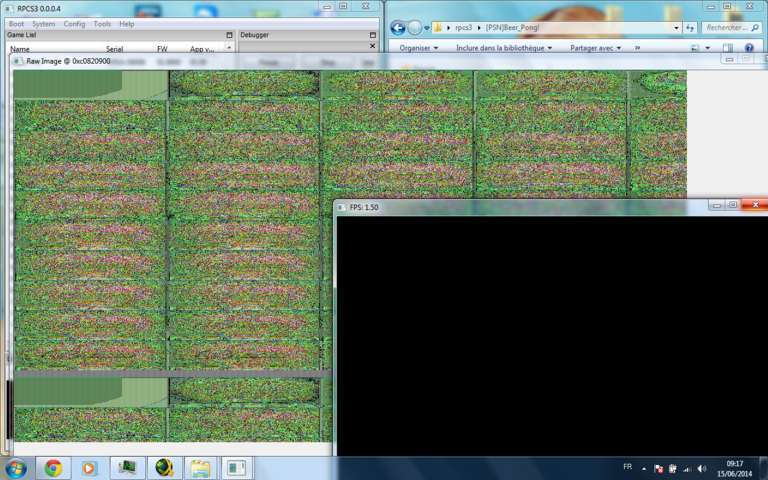Open the Boot menu in RPCS3
Image resolution: width=768 pixels, height=480 pixels.
16,23
